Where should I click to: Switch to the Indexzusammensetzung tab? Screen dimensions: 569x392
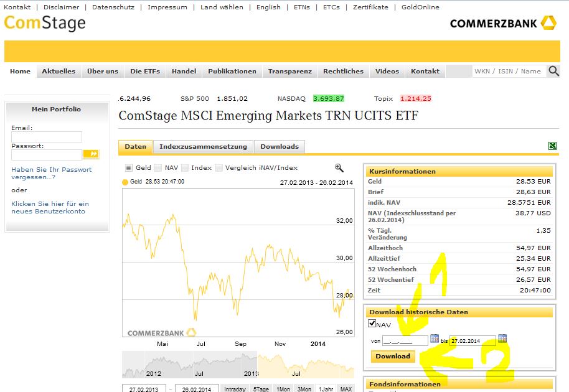(203, 147)
